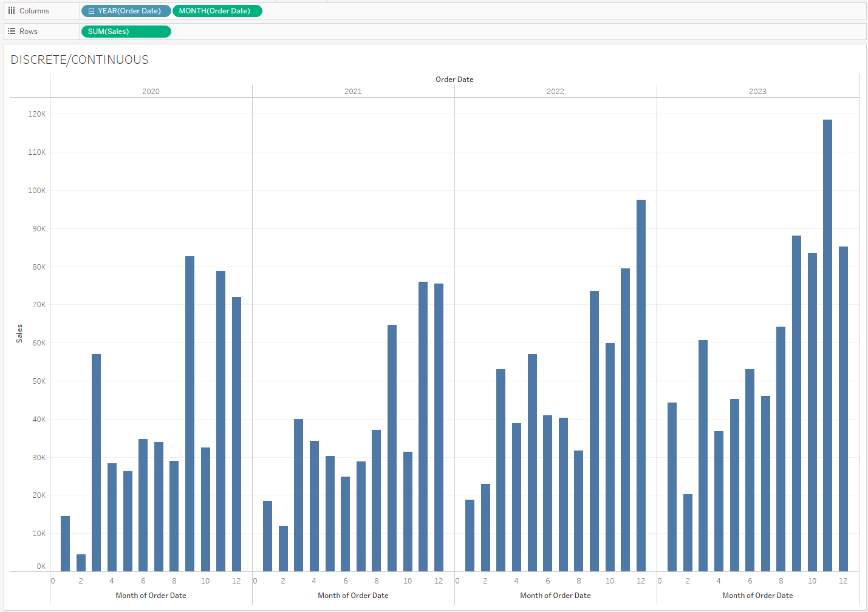This screenshot has width=868, height=612.
Task: Pick the 2023 year header
Action: [757, 92]
